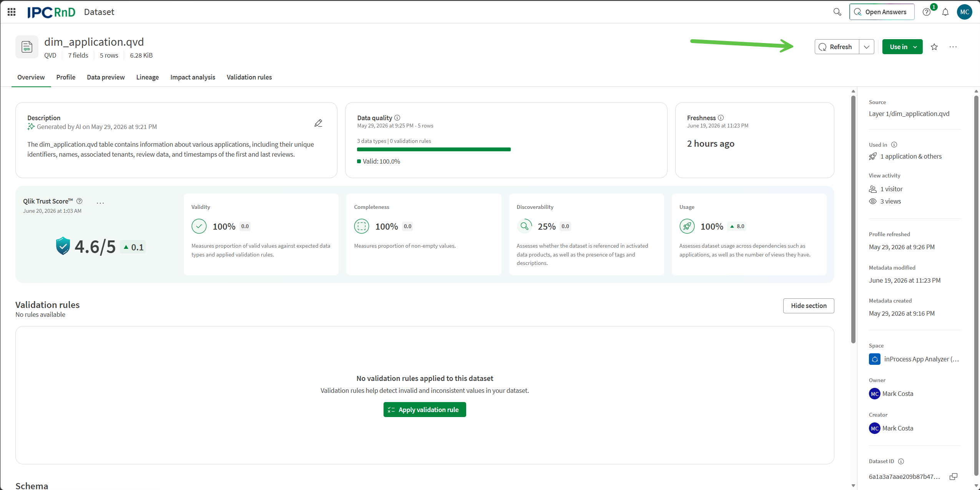Click the main content vertical scrollbar
Screen dimensions: 980x490
(x=853, y=219)
